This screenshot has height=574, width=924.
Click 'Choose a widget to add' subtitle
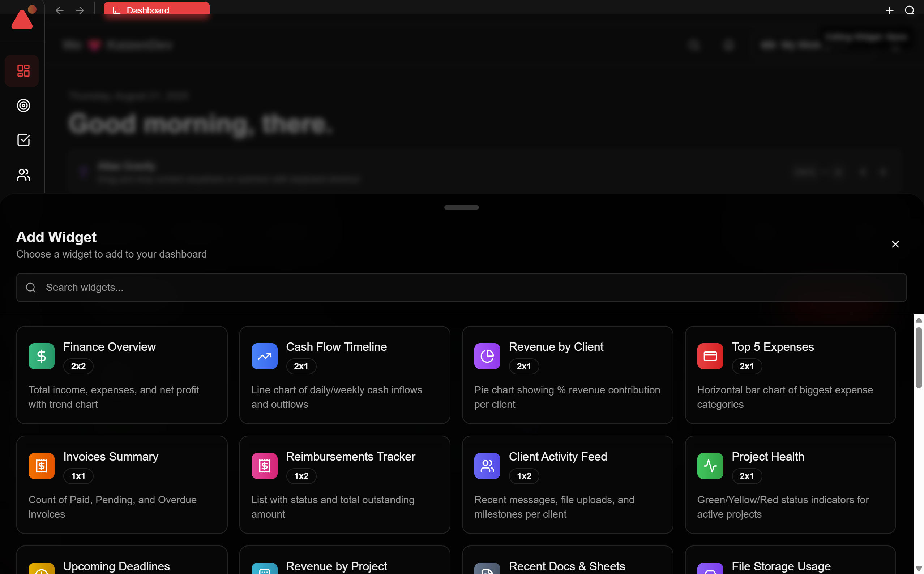(111, 254)
